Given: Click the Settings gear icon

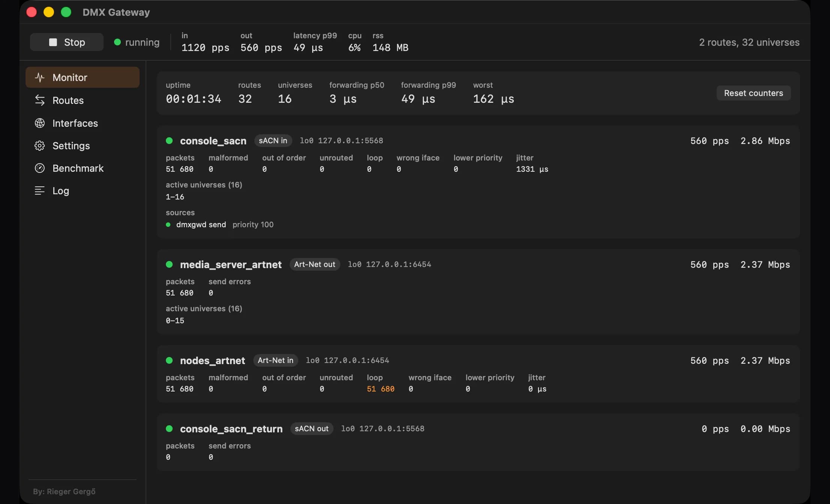Looking at the screenshot, I should (x=39, y=145).
